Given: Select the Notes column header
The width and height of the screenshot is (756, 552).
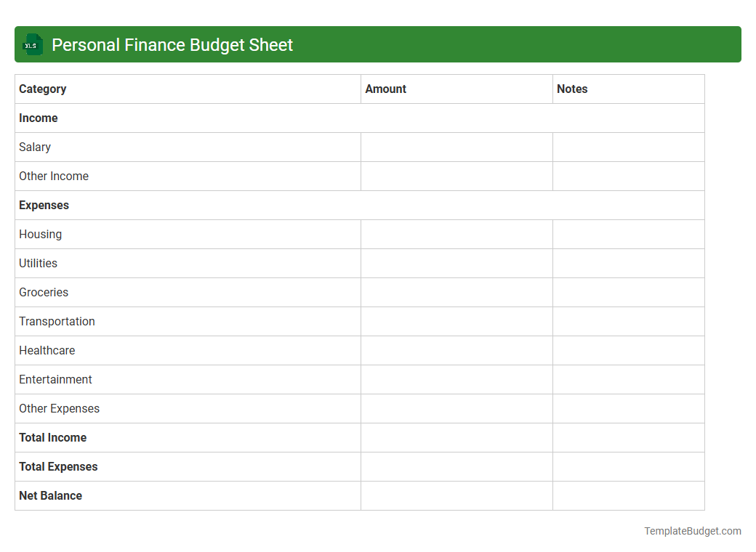Looking at the screenshot, I should tap(572, 89).
